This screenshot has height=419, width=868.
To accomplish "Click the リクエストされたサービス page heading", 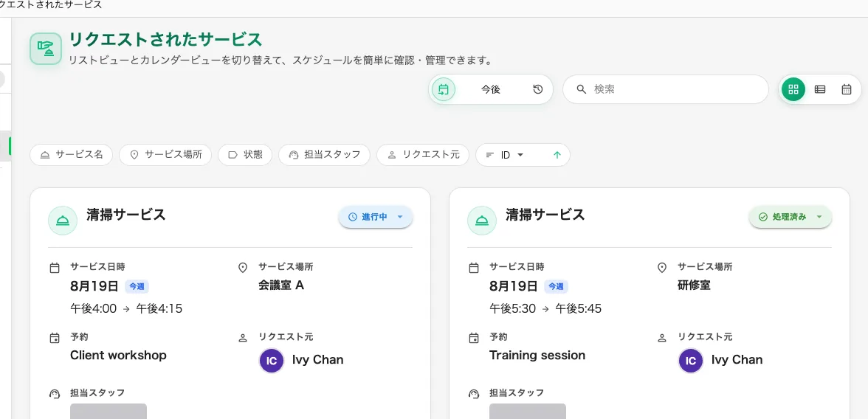I will click(165, 40).
